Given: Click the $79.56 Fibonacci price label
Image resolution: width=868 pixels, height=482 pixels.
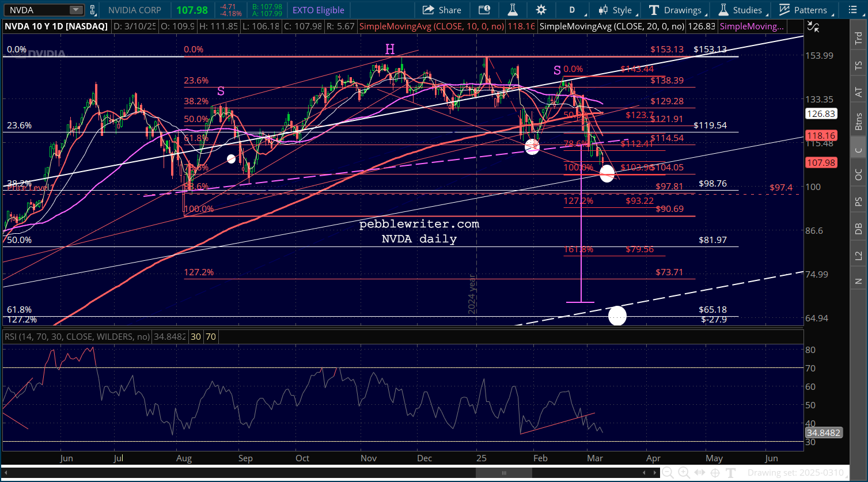Looking at the screenshot, I should 639,249.
